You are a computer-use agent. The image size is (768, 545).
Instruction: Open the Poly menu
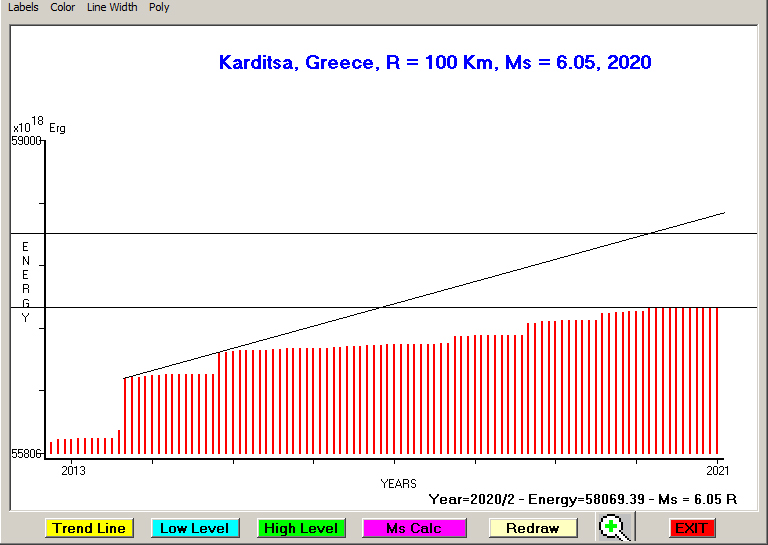[x=159, y=7]
